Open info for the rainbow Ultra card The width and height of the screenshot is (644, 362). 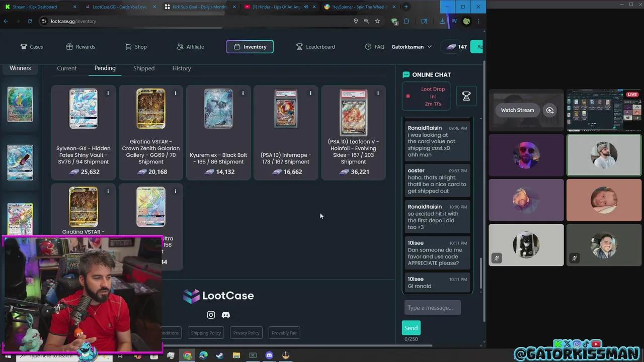pyautogui.click(x=175, y=191)
